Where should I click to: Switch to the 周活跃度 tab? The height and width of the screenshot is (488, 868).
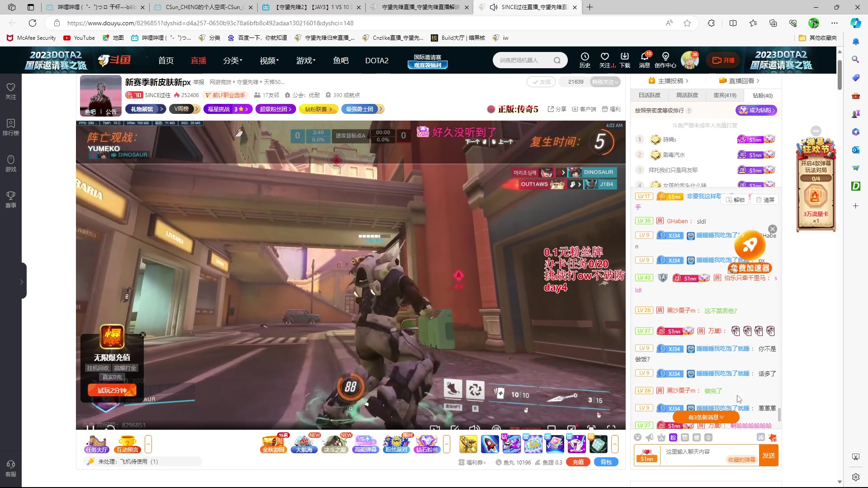pyautogui.click(x=687, y=95)
